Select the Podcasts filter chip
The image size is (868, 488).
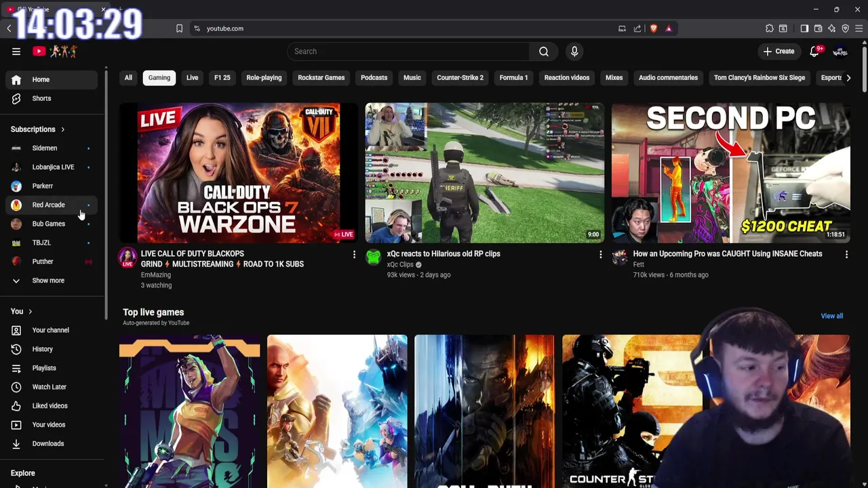coord(374,78)
